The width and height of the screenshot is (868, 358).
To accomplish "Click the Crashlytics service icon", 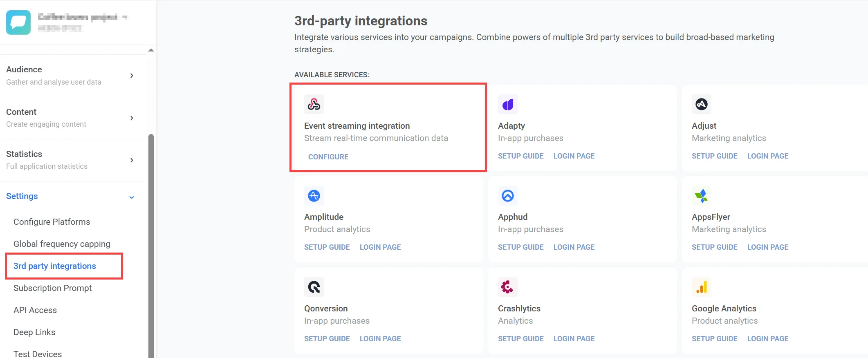I will point(508,287).
